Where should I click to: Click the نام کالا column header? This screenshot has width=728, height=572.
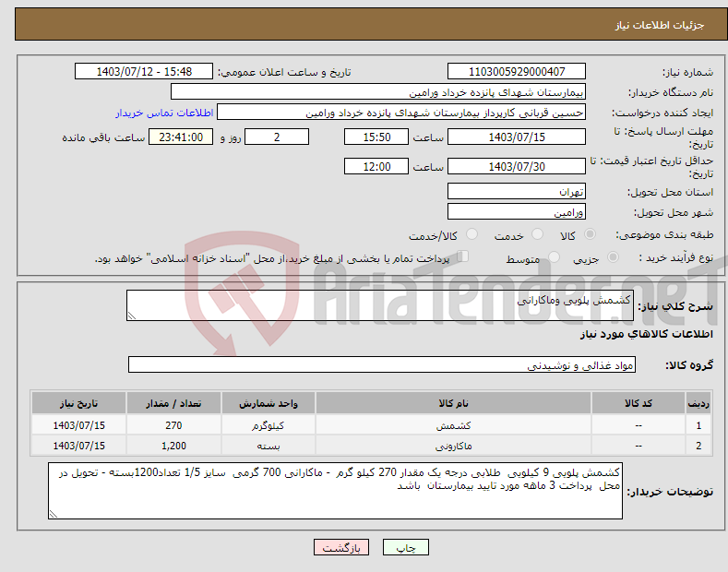point(453,403)
